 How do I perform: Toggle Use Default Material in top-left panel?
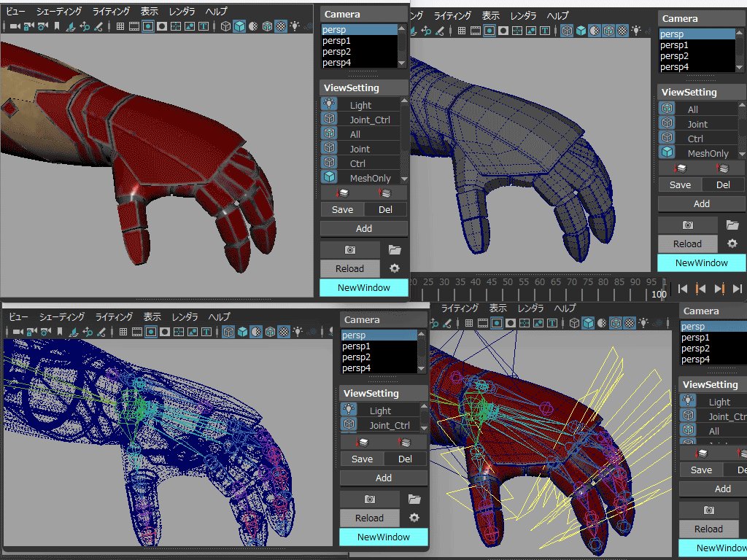point(253,26)
